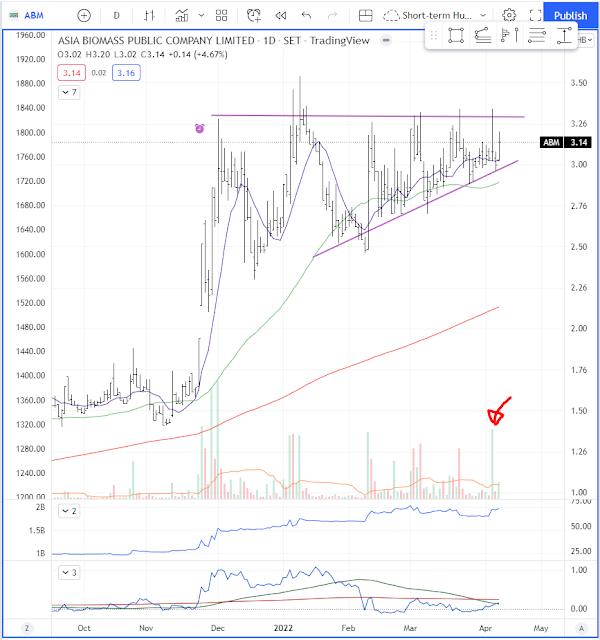
Task: Click the Feb label on time axis
Action: pos(348,628)
